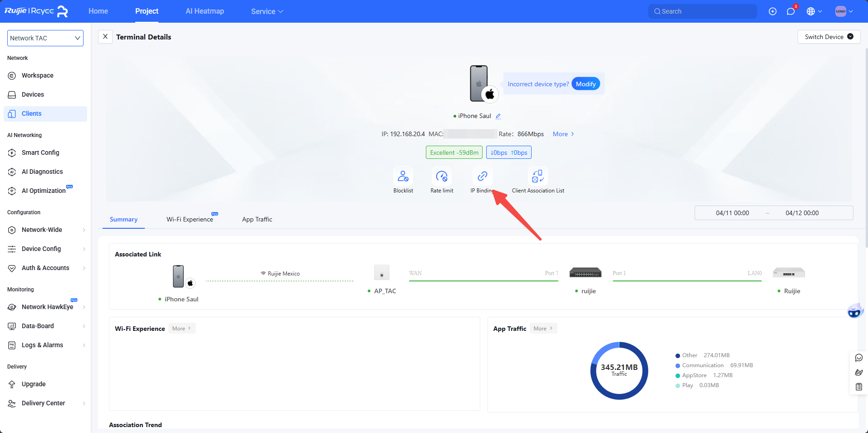Screen dimensions: 868x433
Task: Open the notifications chat bubble icon
Action: [x=791, y=11]
